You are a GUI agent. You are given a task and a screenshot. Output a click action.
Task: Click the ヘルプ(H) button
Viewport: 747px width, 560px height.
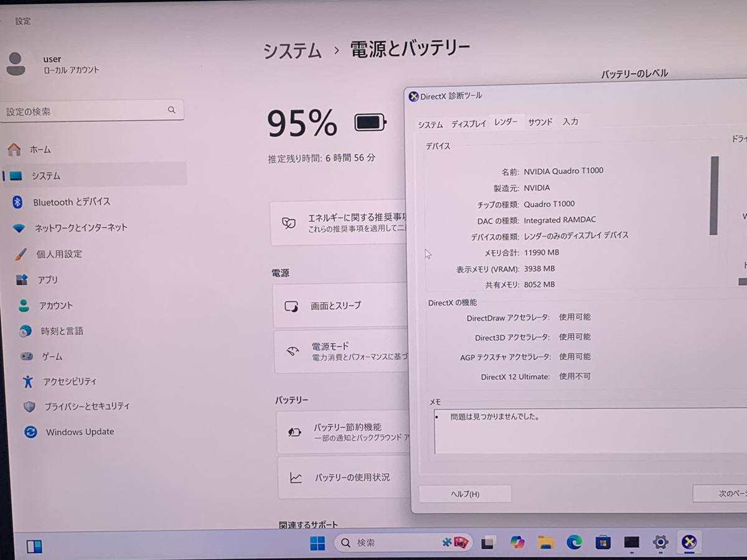coord(465,494)
